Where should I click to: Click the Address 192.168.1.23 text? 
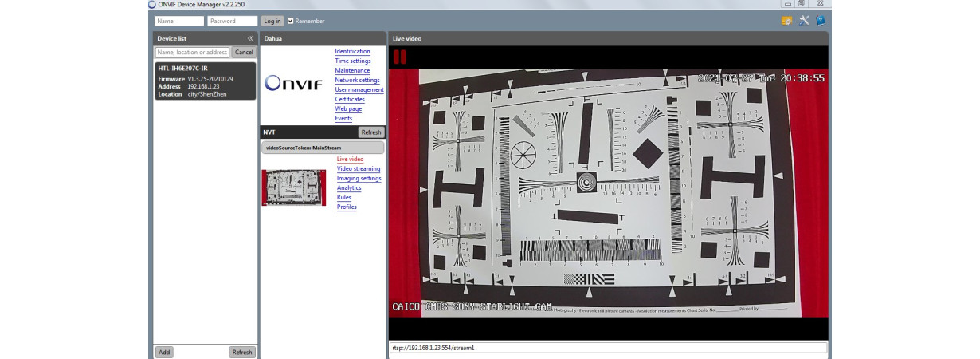pyautogui.click(x=189, y=86)
